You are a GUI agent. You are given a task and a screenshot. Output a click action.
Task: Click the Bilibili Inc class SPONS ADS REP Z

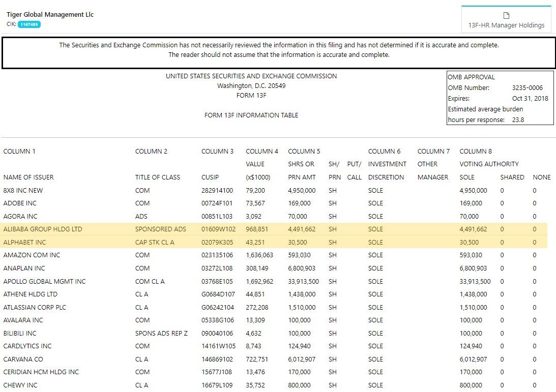(161, 334)
